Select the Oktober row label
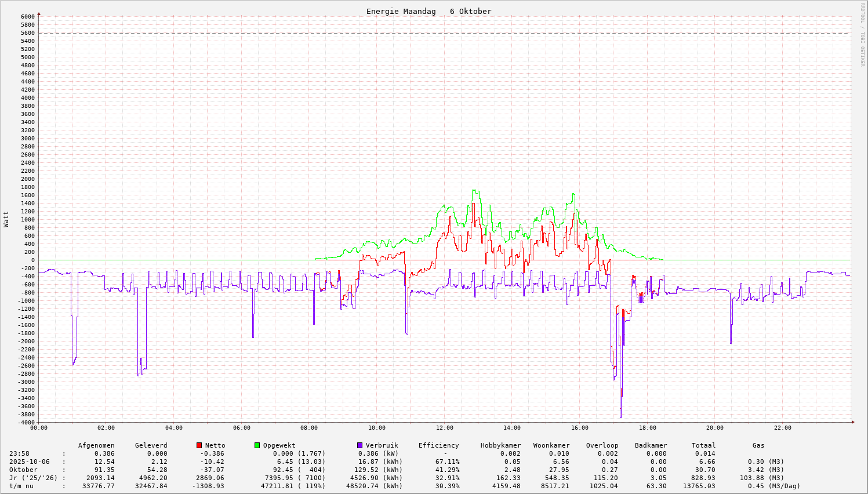The image size is (868, 494). point(23,470)
